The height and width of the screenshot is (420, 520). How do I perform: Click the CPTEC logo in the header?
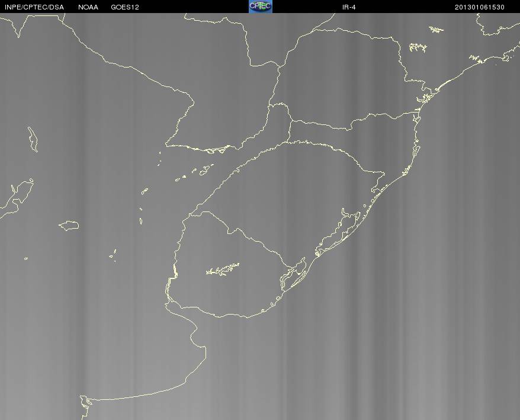261,7
